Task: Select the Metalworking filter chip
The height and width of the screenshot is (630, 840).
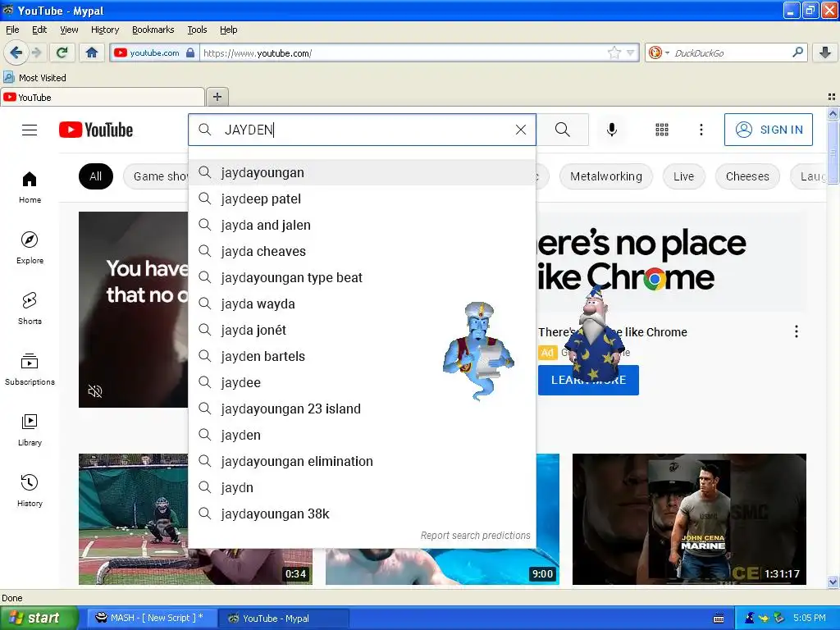Action: coord(606,176)
